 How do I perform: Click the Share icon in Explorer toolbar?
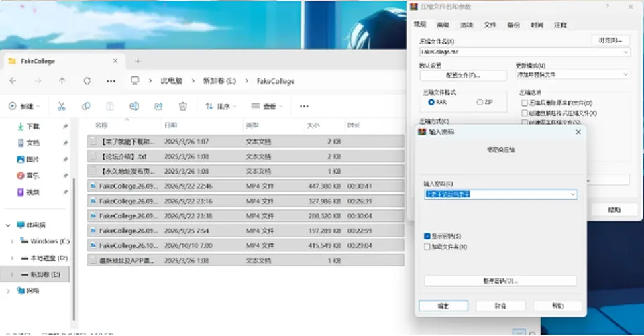coord(158,107)
